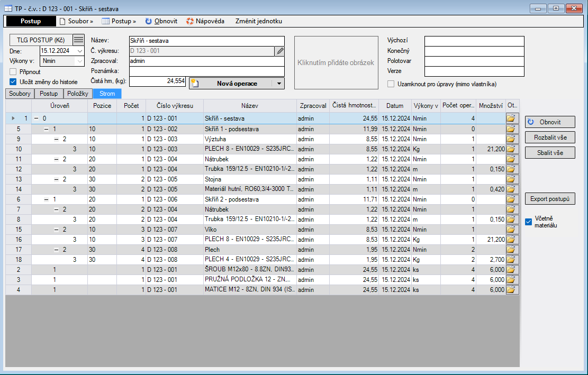
Task: Open the Dne date dropdown
Action: (x=80, y=51)
